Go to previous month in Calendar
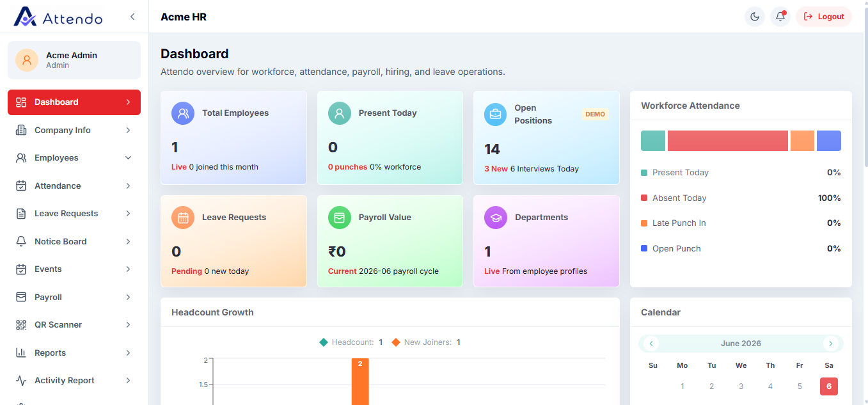 click(651, 344)
